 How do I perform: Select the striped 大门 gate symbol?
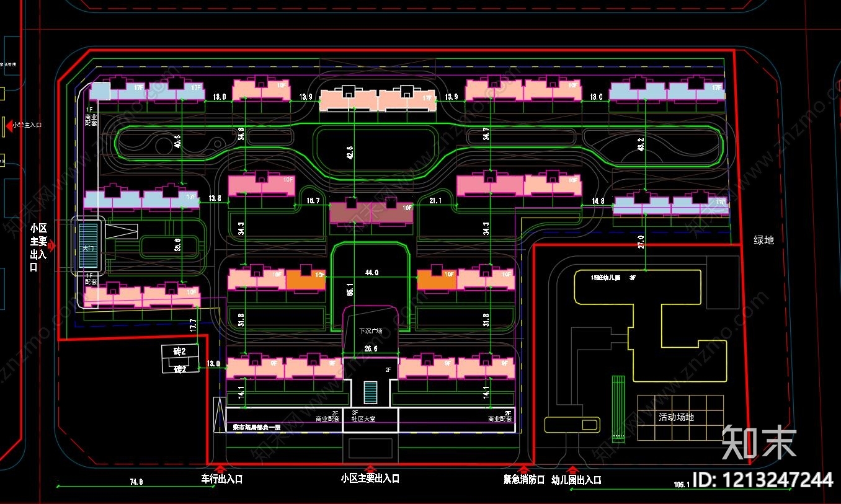[x=86, y=246]
